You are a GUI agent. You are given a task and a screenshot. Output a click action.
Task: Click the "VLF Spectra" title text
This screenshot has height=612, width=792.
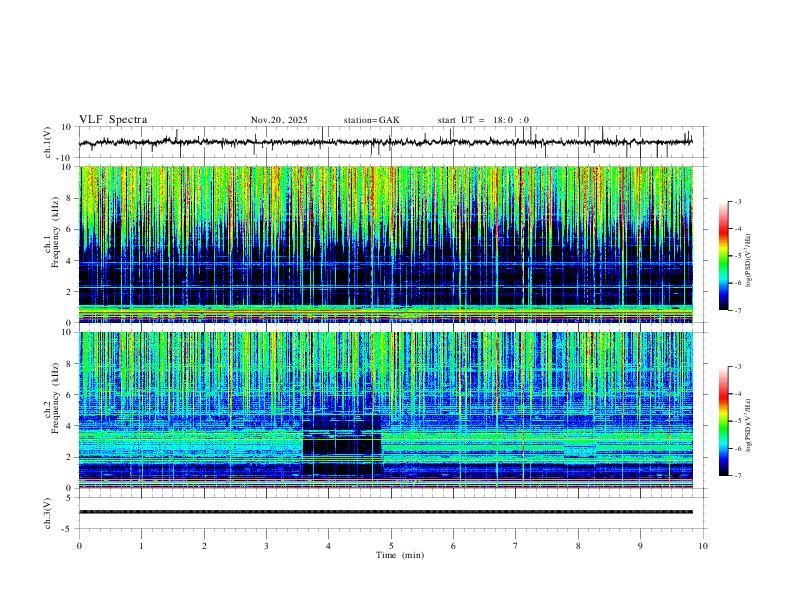click(113, 120)
